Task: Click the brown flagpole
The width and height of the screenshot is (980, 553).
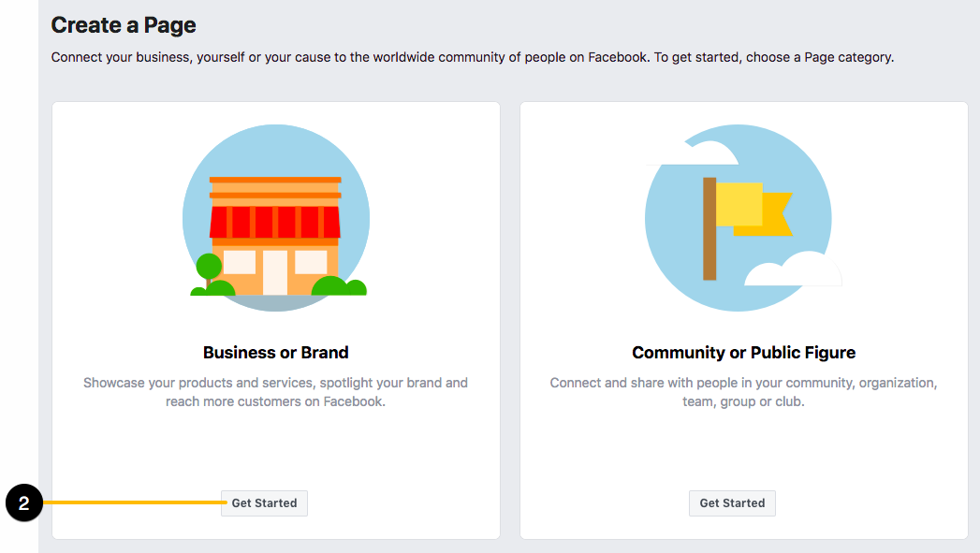Action: pyautogui.click(x=709, y=228)
